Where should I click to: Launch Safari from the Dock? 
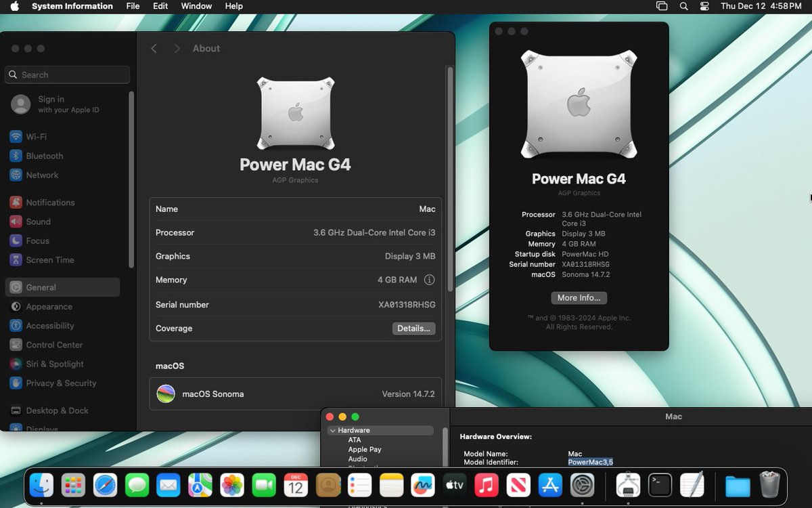pyautogui.click(x=105, y=485)
